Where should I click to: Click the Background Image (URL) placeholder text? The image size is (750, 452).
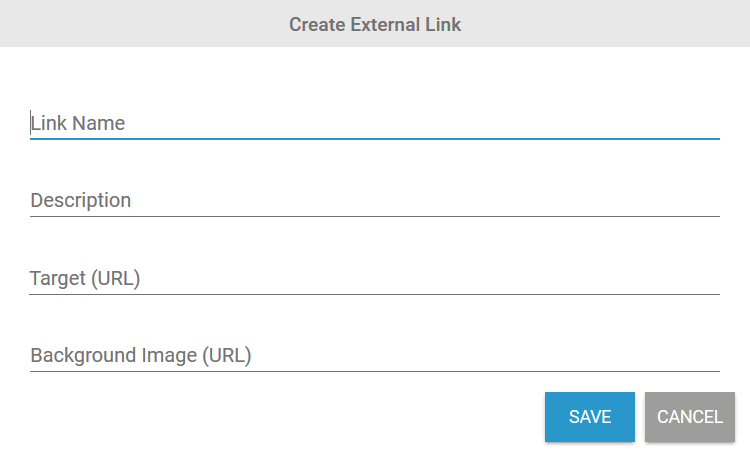pyautogui.click(x=141, y=355)
